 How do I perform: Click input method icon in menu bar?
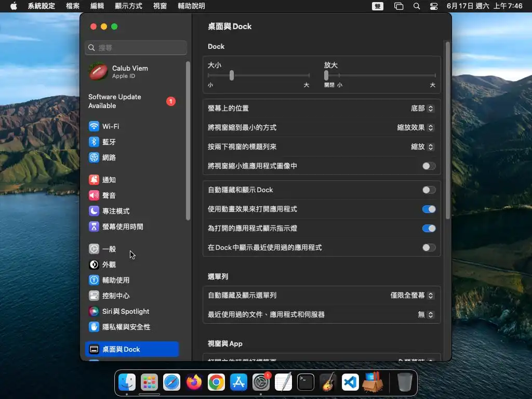[378, 6]
